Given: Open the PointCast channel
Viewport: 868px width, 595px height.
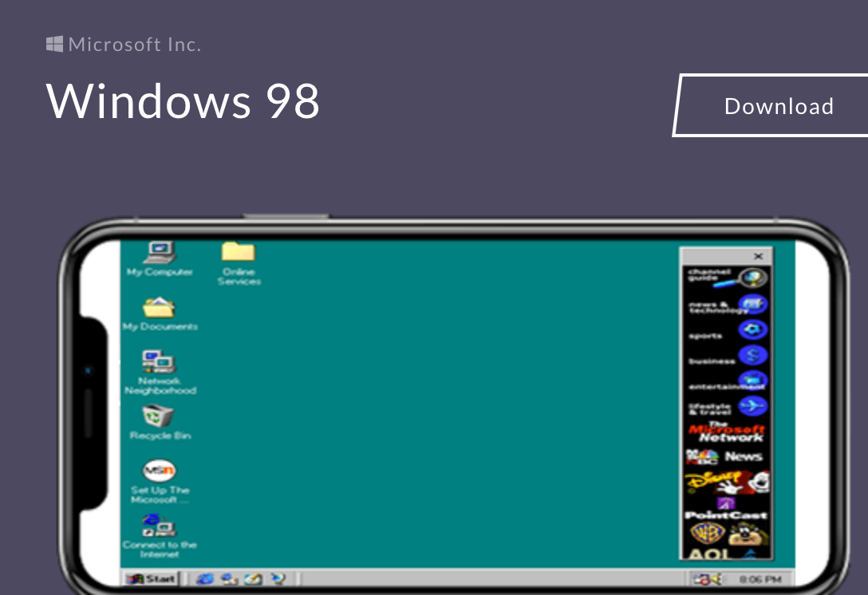Looking at the screenshot, I should coord(726,509).
